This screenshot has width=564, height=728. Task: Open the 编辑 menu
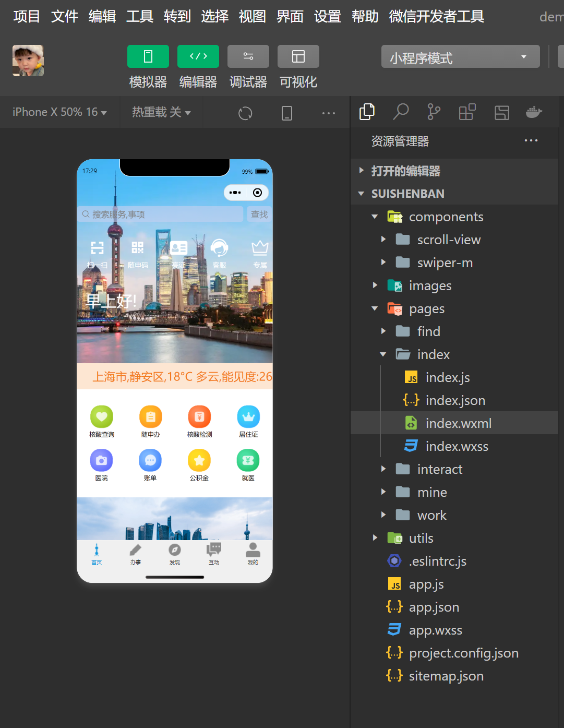coord(102,16)
